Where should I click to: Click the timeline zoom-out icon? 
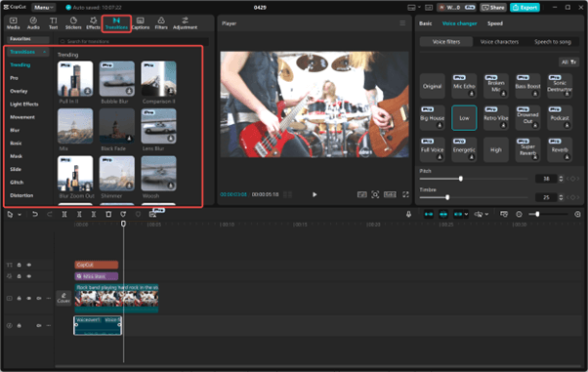(x=519, y=214)
